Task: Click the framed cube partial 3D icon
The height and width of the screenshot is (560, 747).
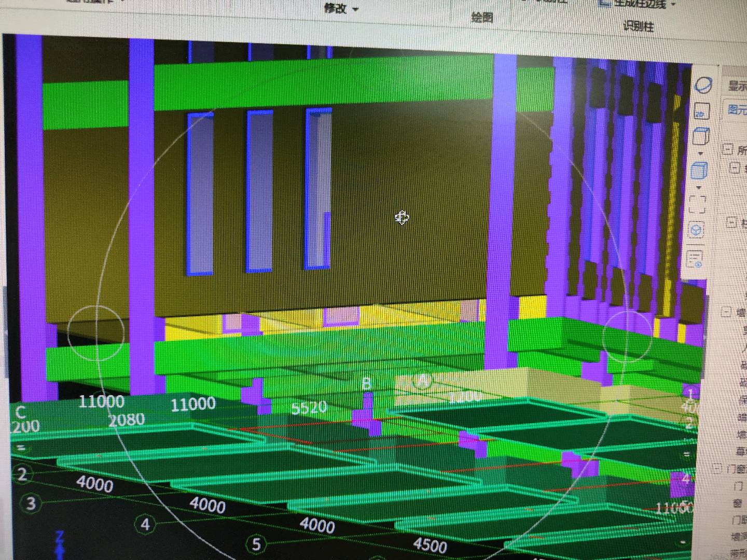Action: point(696,230)
